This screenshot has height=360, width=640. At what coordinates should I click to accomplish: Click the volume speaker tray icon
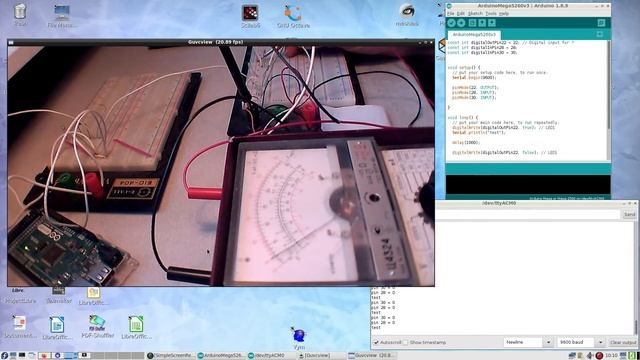tap(590, 356)
